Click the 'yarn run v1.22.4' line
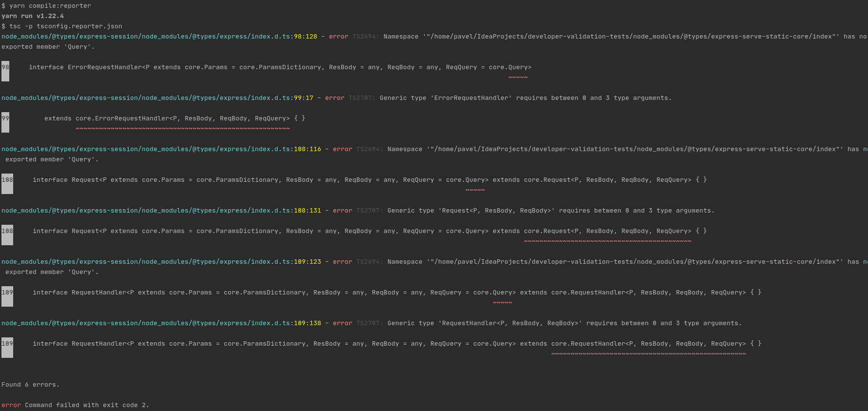 (33, 16)
